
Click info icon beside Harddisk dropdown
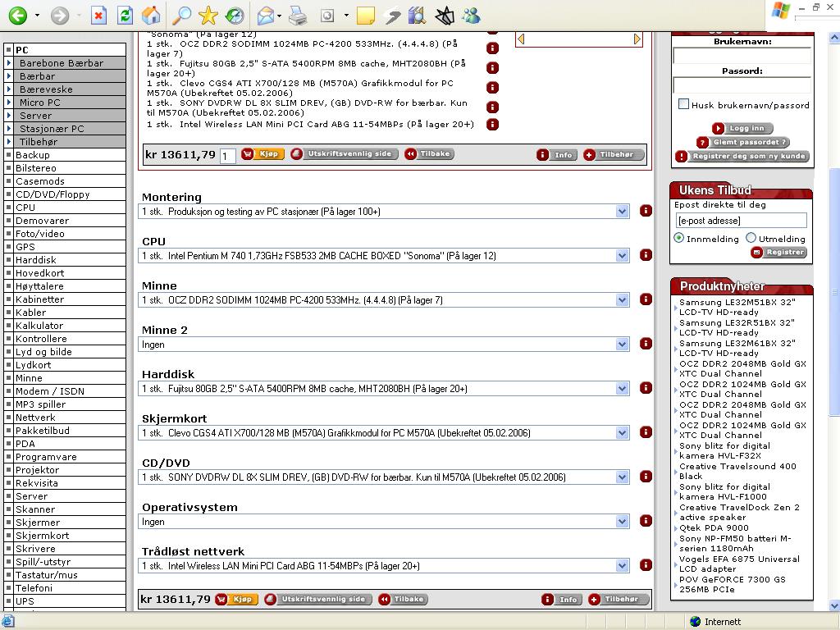[x=646, y=387]
